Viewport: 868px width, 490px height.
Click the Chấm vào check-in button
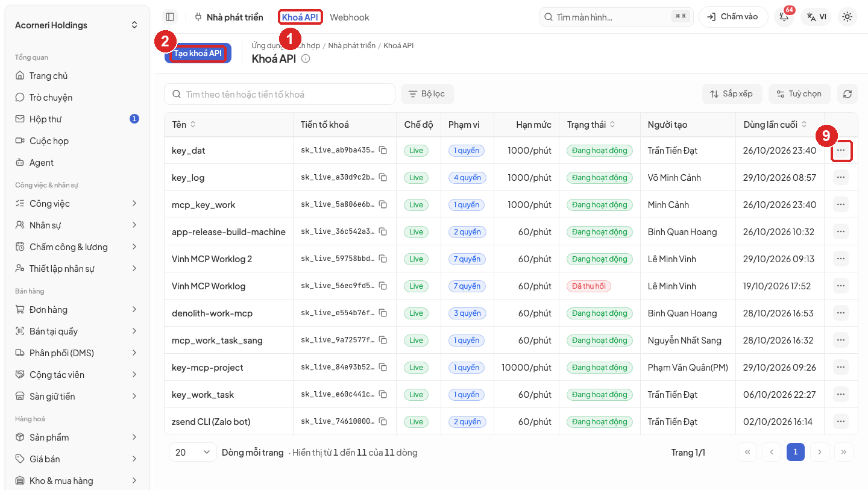pyautogui.click(x=733, y=17)
